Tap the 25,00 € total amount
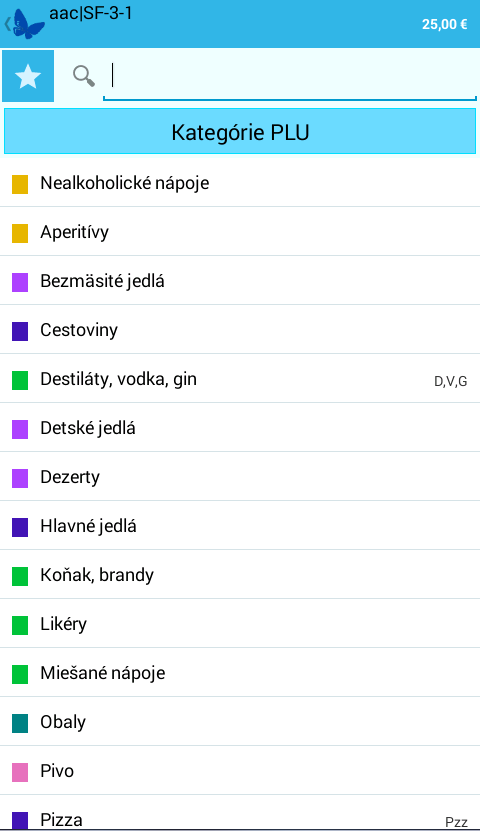This screenshot has width=480, height=831. tap(445, 24)
